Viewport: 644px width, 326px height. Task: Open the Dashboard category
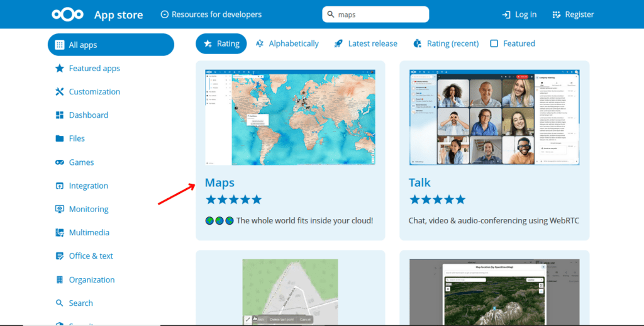88,115
